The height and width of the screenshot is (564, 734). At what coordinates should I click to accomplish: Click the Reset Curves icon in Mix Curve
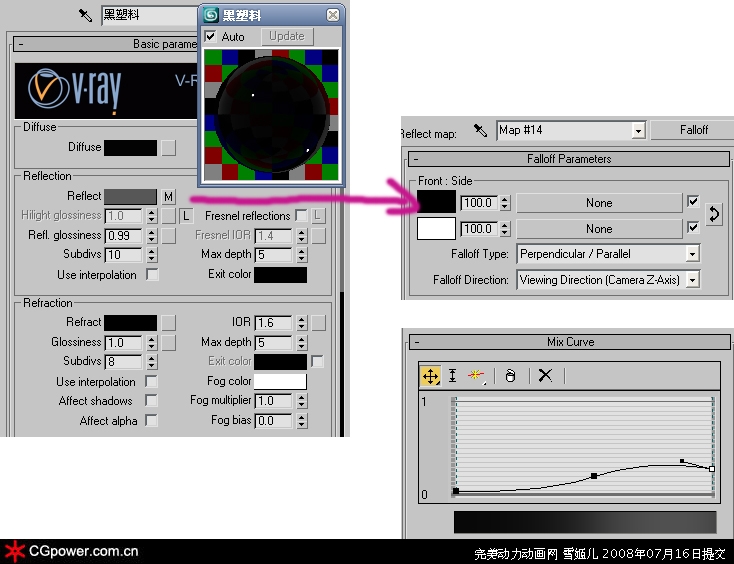(x=511, y=375)
